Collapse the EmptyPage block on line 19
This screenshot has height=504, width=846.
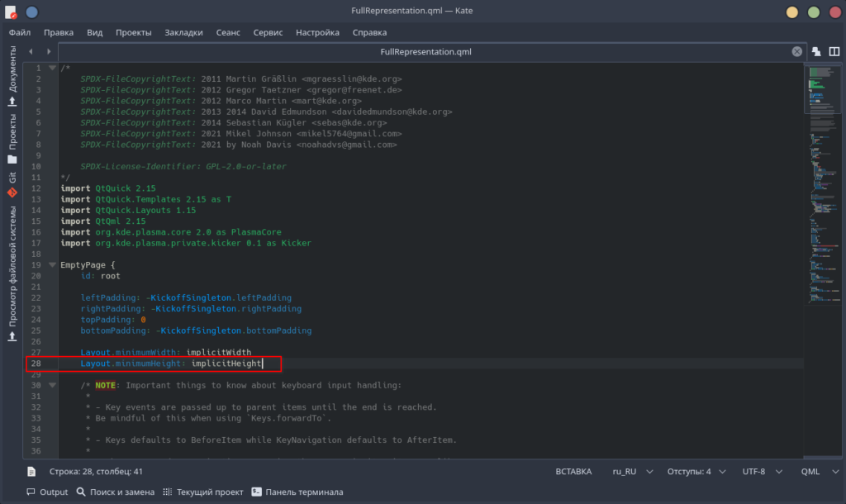[52, 264]
